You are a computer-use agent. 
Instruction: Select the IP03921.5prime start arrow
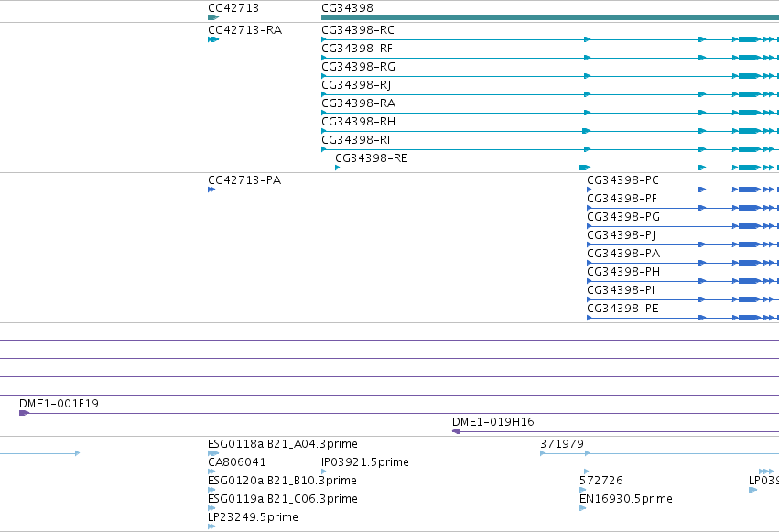pyautogui.click(x=324, y=472)
